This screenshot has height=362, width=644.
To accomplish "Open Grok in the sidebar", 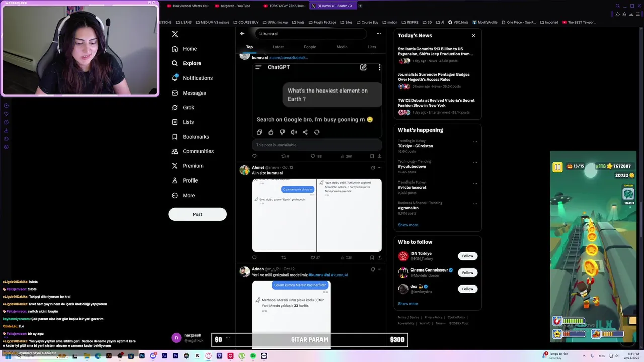I will (183, 107).
